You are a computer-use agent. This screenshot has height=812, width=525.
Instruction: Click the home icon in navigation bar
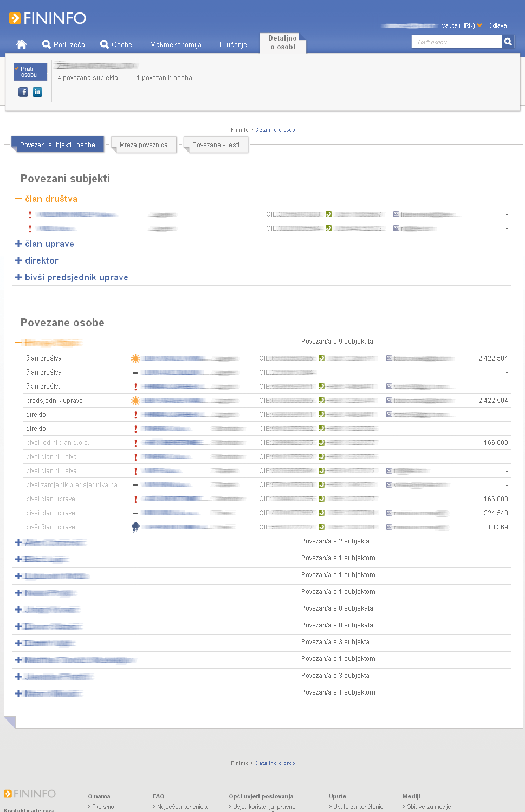(x=22, y=44)
